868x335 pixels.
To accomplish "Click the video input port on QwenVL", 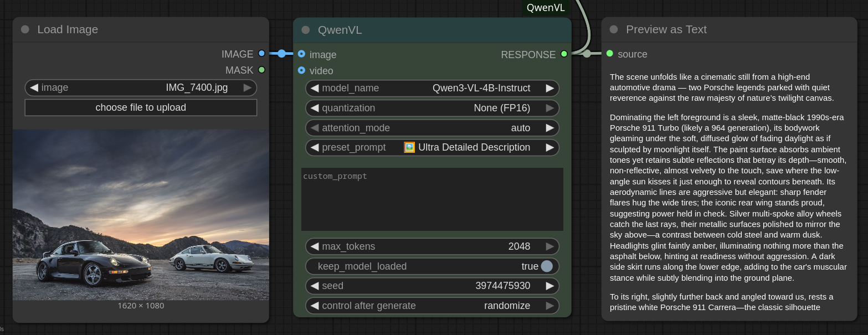I will [301, 70].
